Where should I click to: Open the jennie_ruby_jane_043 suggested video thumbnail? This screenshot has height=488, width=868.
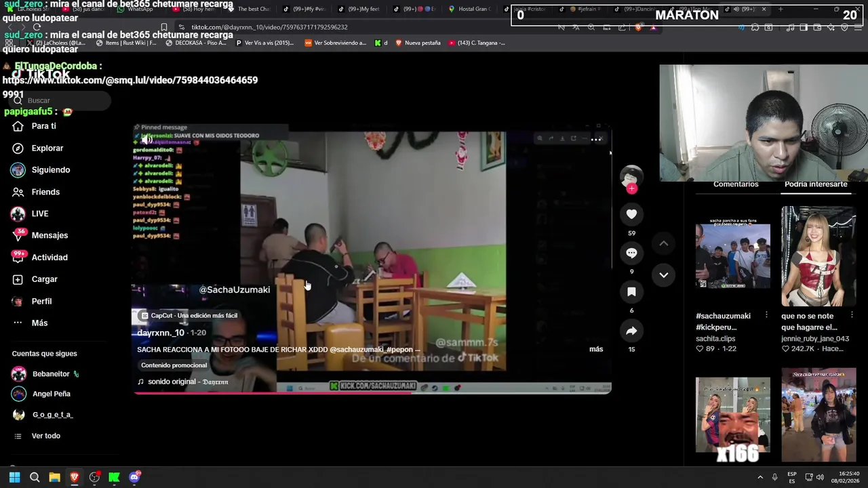(818, 256)
